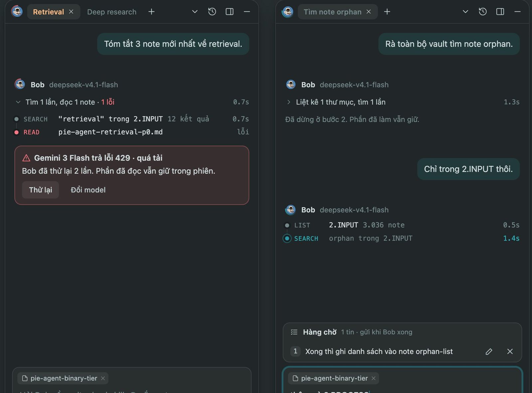Click 'Đã dừng ở bước 2' status text
The width and height of the screenshot is (532, 393).
pos(352,119)
